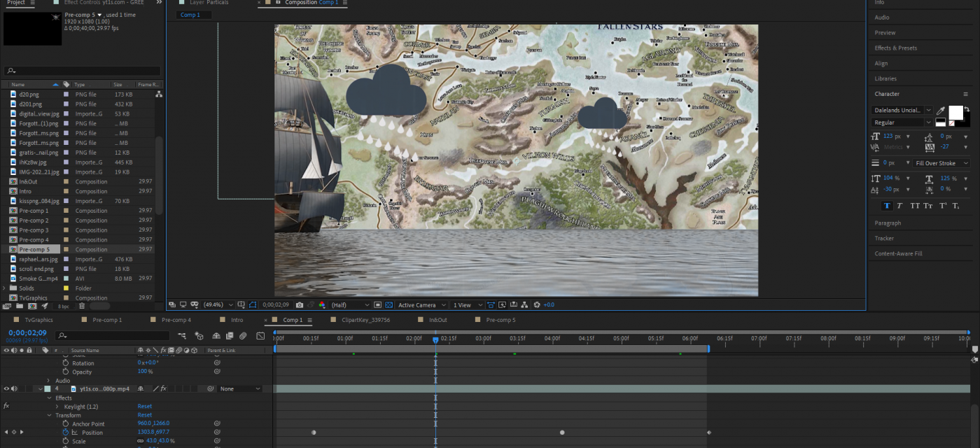Open the viewer resolution (Half) dropdown
980x448 pixels.
click(x=350, y=305)
